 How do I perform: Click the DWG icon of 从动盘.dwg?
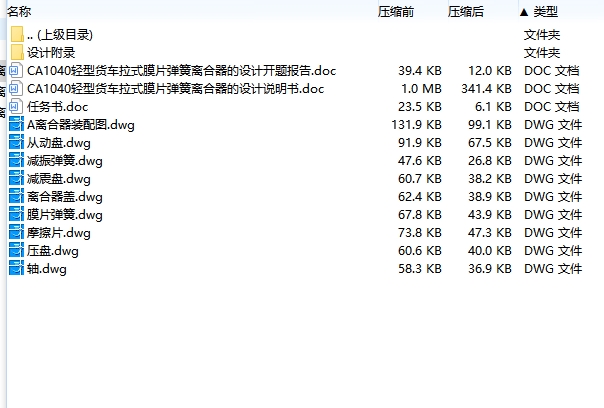click(x=17, y=142)
